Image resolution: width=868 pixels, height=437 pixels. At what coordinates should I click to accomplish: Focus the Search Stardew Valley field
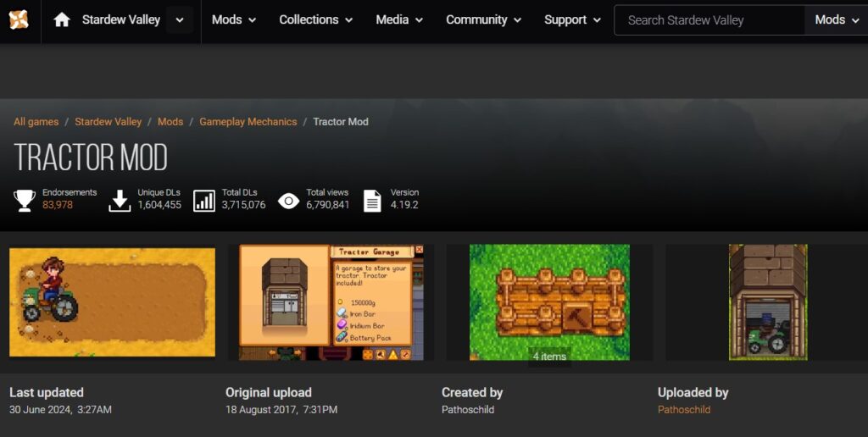pos(709,20)
